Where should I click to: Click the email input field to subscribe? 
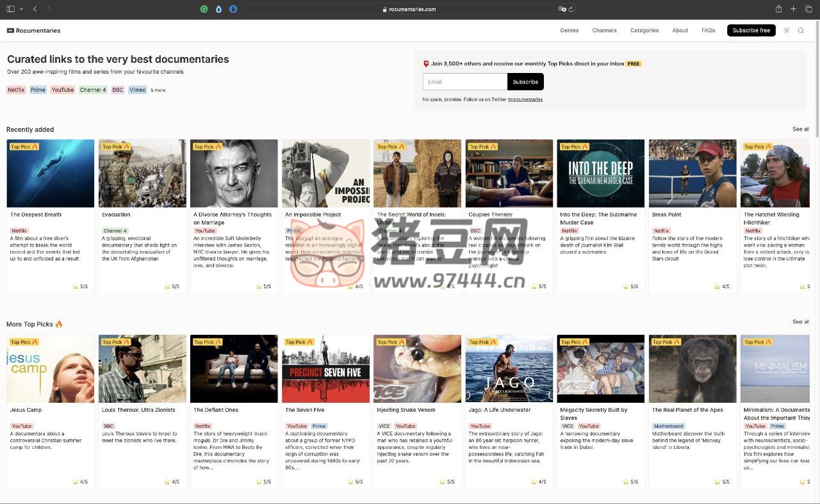tap(464, 81)
